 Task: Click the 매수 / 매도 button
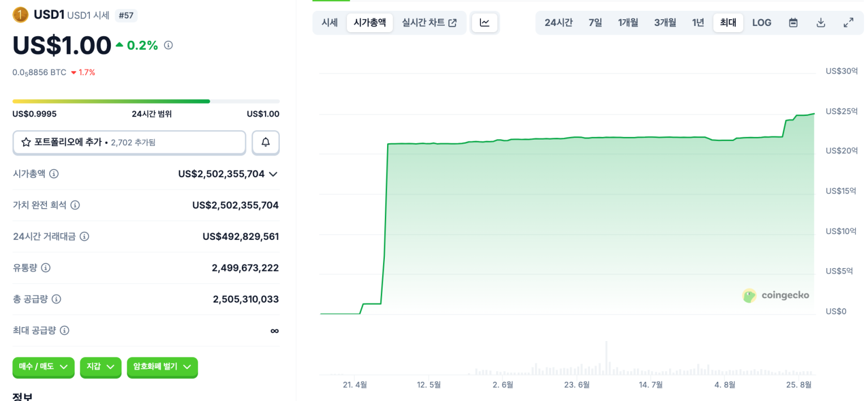coord(43,368)
